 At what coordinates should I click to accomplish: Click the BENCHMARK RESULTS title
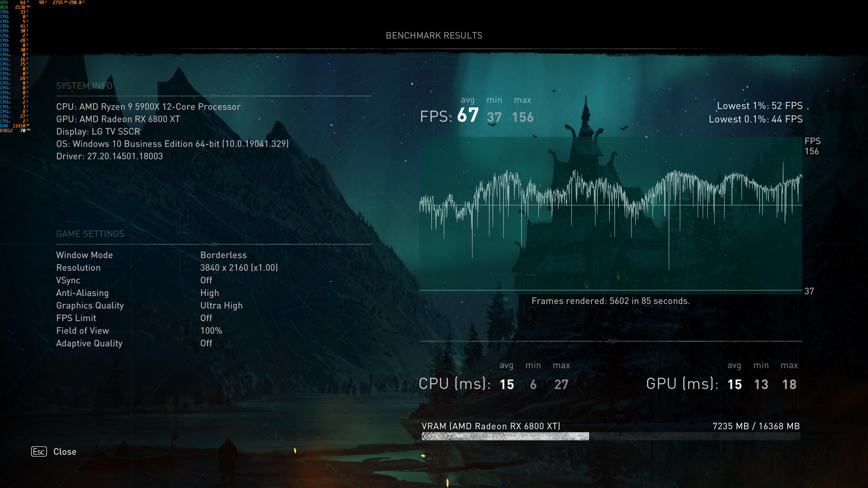(x=434, y=36)
